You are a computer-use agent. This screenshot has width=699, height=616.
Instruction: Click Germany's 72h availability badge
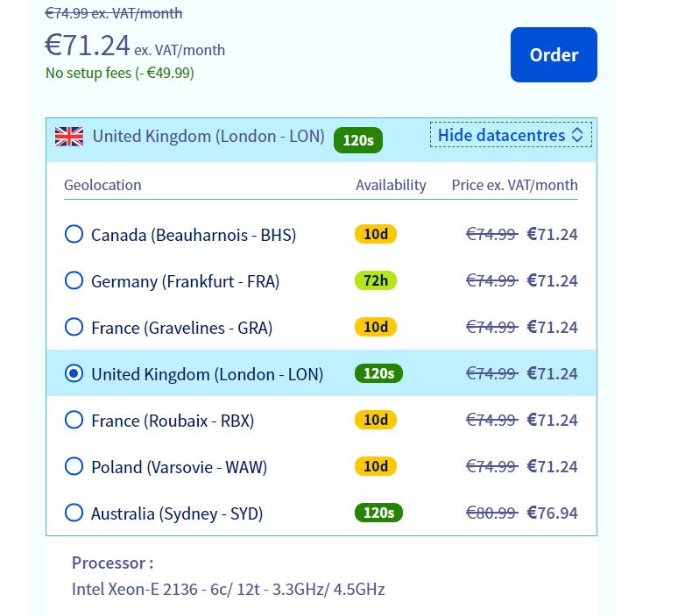coord(376,280)
